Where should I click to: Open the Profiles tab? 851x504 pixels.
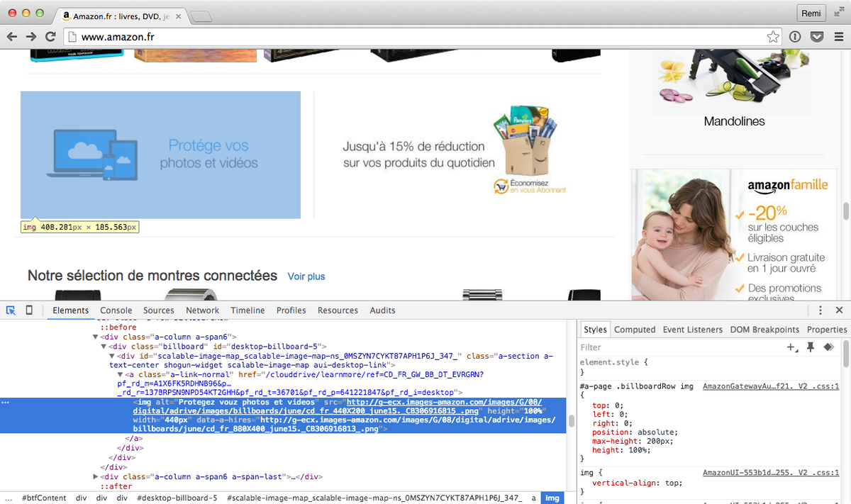(291, 310)
